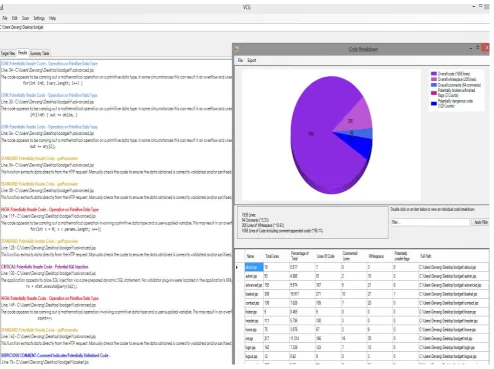Viewport: 494px width, 369px height.
Task: Switch to the Target Files tab
Action: coord(8,53)
